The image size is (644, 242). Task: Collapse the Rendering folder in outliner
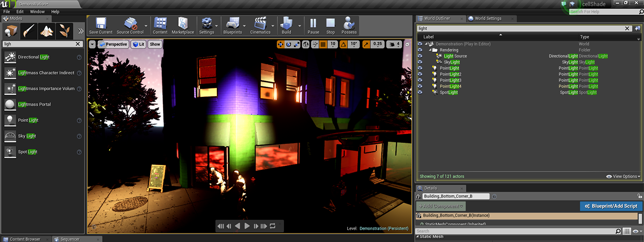click(431, 50)
